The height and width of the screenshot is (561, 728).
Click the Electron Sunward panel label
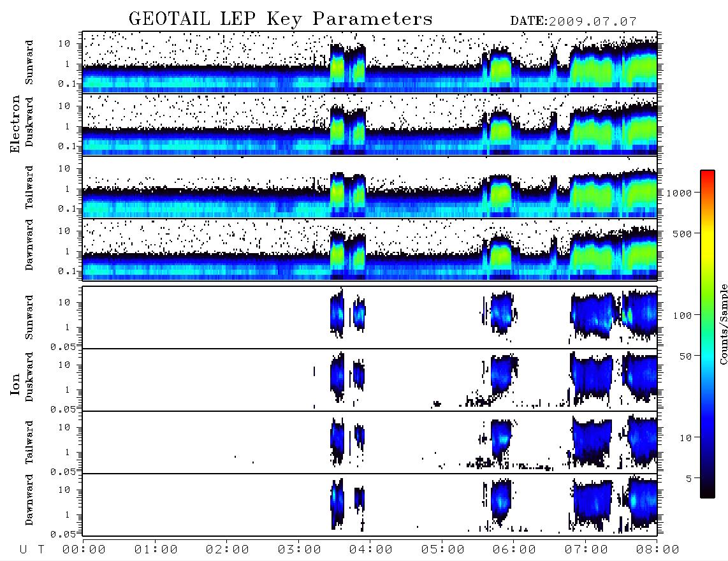pos(29,62)
